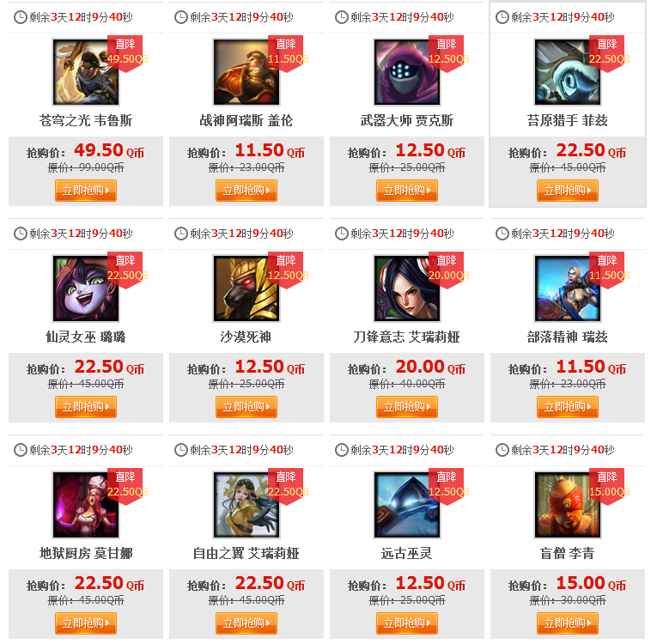The image size is (651, 644).
Task: Click the 苔原猎手 菲兹 skin thumbnail
Action: coord(568,72)
